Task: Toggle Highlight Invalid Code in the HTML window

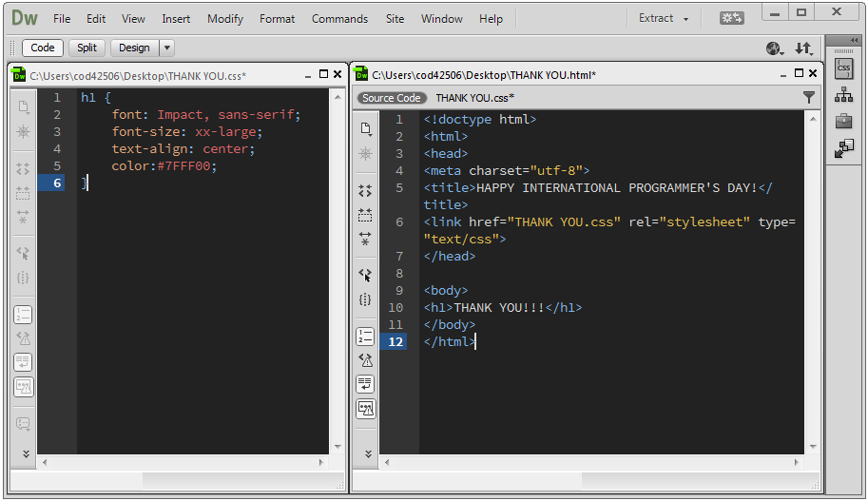Action: [x=365, y=360]
